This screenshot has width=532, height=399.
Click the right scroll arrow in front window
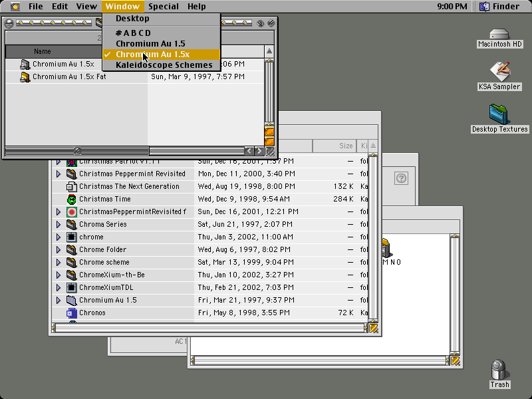(259, 152)
